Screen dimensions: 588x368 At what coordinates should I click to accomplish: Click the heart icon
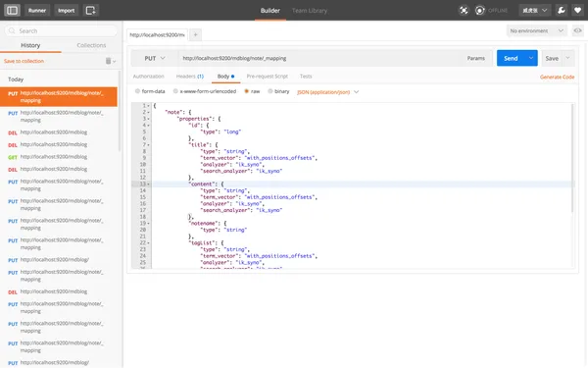coord(578,10)
